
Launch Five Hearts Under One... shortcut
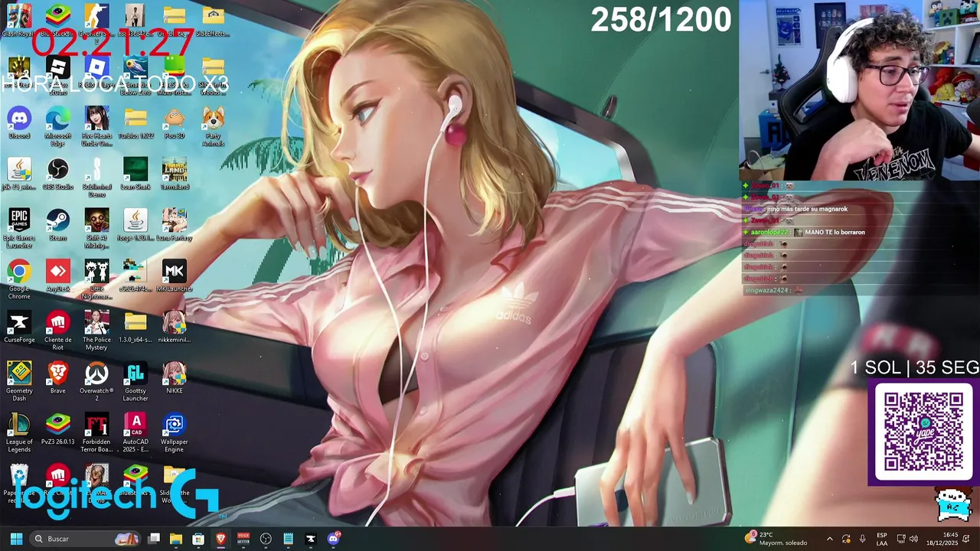96,126
